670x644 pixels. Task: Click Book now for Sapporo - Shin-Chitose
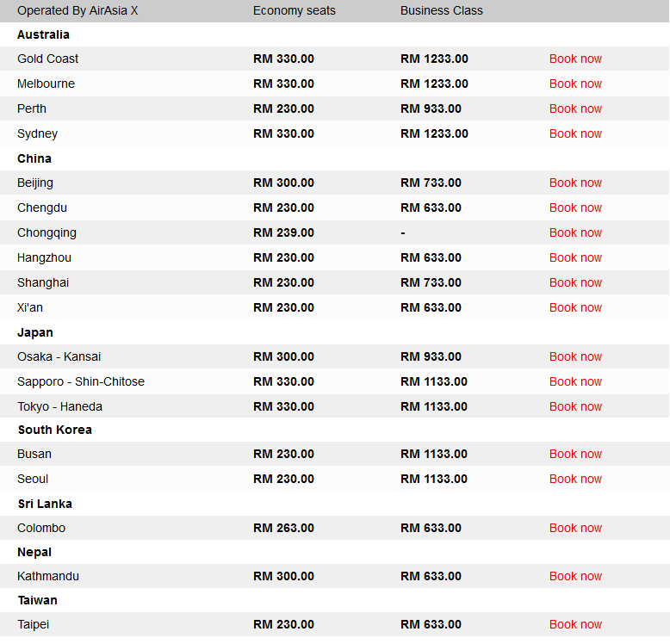(x=575, y=381)
